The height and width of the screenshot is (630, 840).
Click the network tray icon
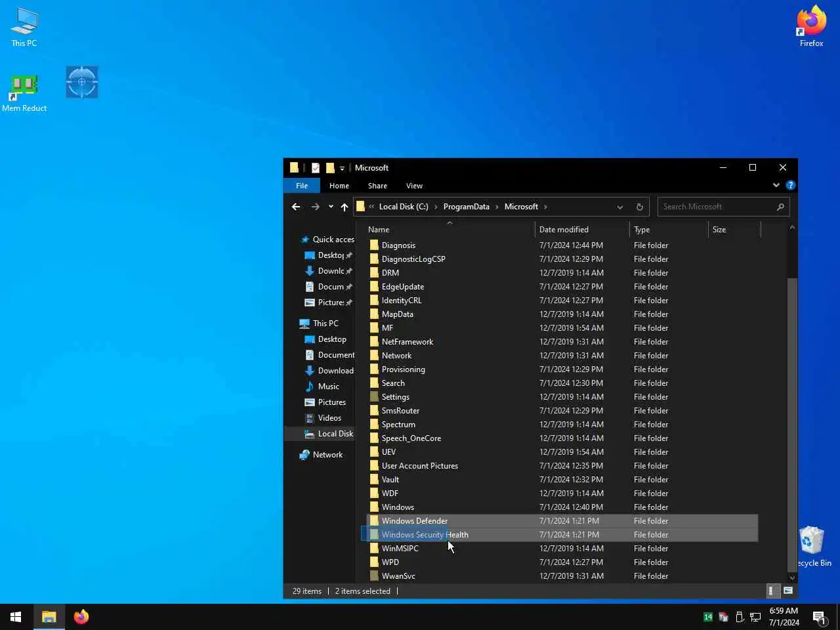[755, 617]
